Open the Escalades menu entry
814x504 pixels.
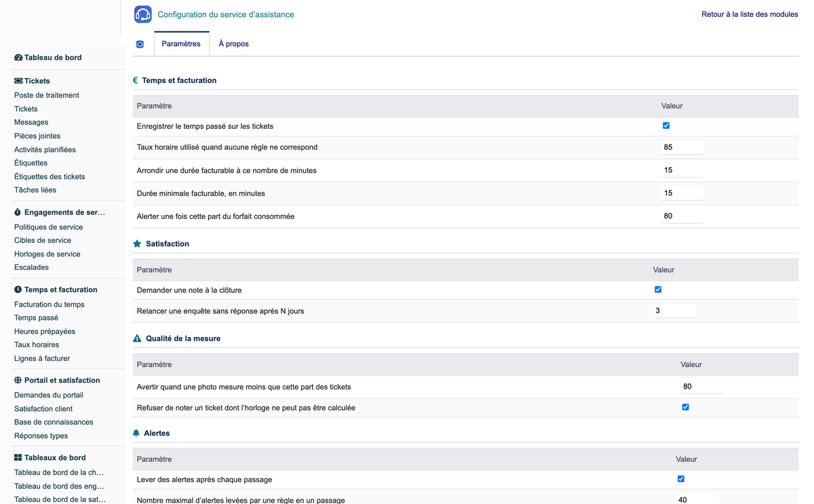[x=31, y=267]
